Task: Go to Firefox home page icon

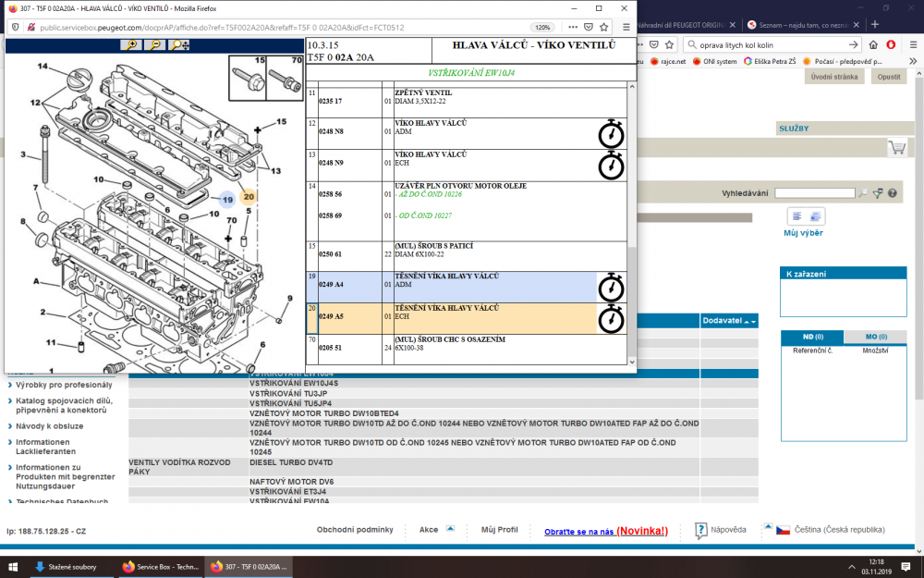Action: pos(873,44)
